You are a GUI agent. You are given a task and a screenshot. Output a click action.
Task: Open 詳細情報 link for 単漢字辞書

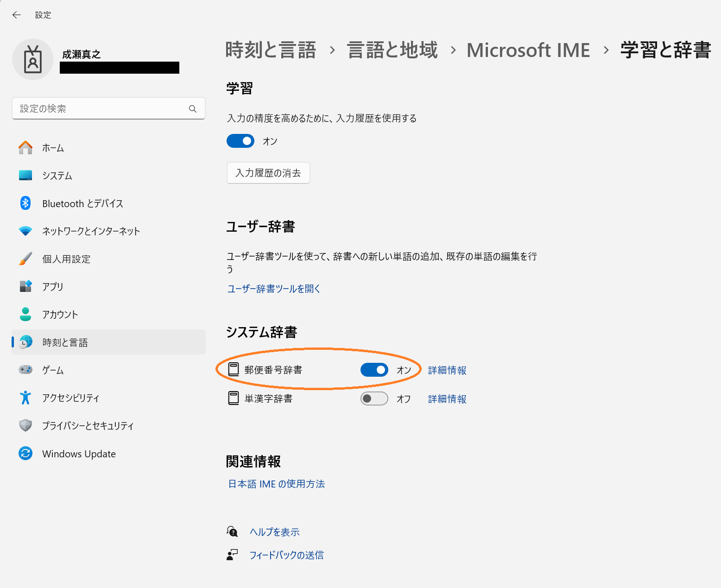pos(447,399)
